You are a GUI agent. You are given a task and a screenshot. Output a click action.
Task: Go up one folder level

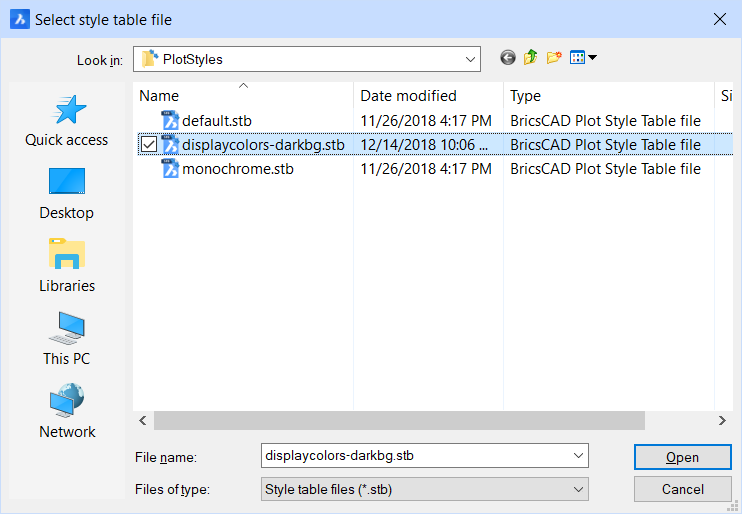tap(530, 58)
